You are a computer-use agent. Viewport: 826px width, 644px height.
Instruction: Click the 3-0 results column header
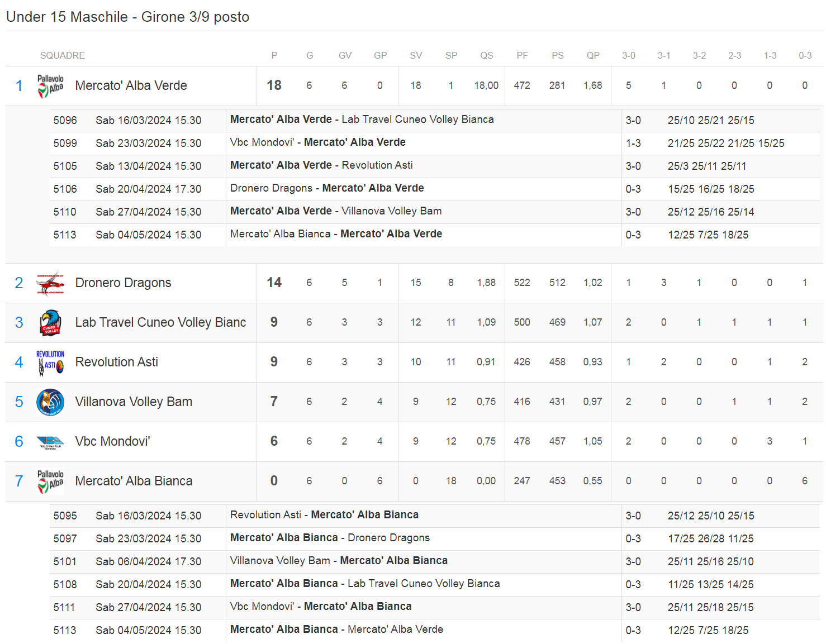tap(629, 55)
